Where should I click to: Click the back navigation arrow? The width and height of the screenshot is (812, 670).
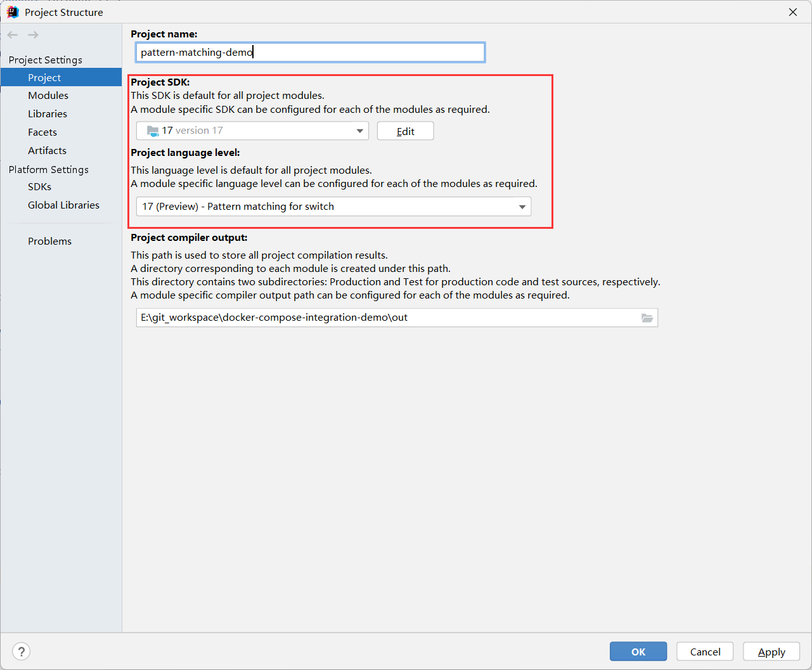click(x=13, y=35)
